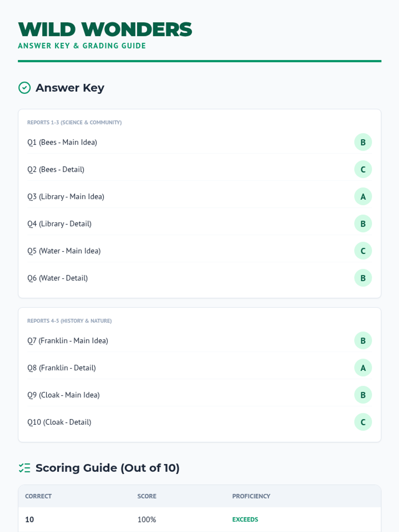Click the PROFICIENCY column header
The image size is (399, 532).
pyautogui.click(x=251, y=496)
